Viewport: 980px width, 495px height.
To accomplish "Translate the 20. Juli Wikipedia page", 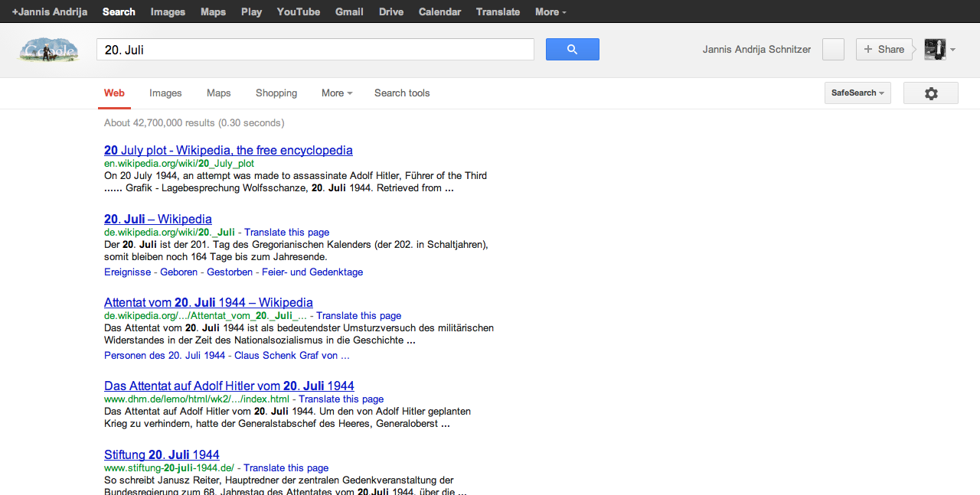I will [286, 232].
